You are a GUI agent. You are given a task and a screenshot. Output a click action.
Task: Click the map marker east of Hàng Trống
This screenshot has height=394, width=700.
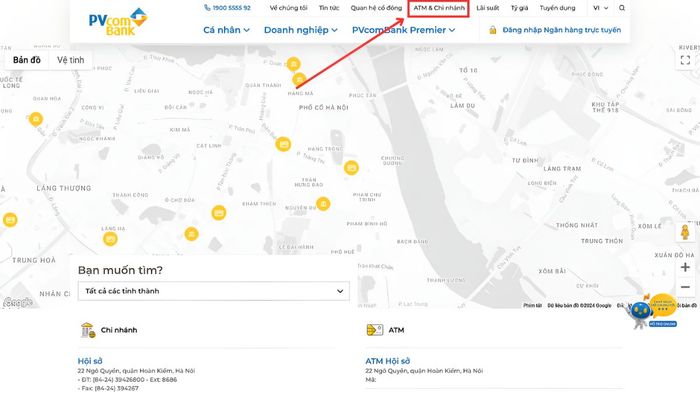pyautogui.click(x=351, y=168)
